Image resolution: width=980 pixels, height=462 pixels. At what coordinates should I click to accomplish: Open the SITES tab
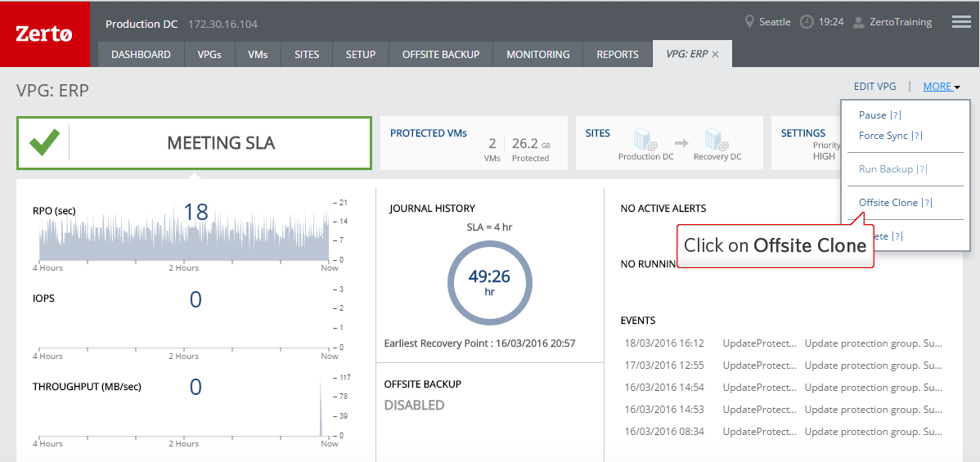click(307, 55)
